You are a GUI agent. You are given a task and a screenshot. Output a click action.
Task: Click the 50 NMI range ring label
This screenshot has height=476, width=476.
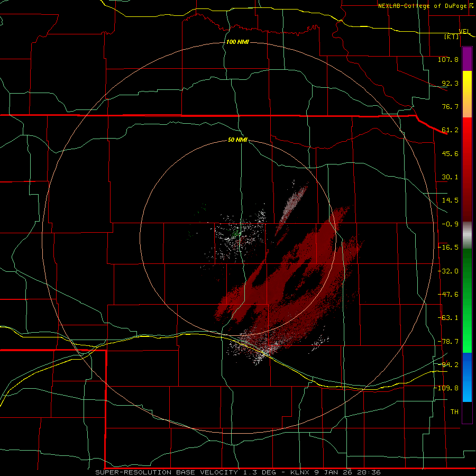tap(237, 140)
